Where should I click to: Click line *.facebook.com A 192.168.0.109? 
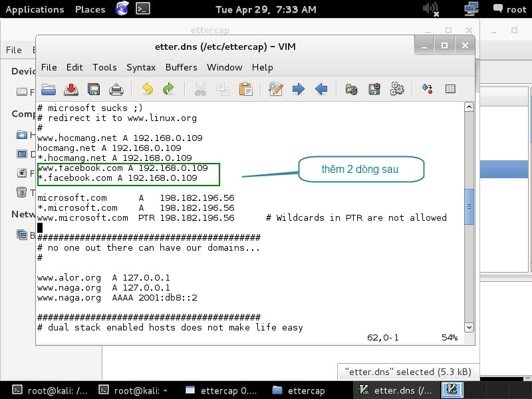click(x=117, y=178)
